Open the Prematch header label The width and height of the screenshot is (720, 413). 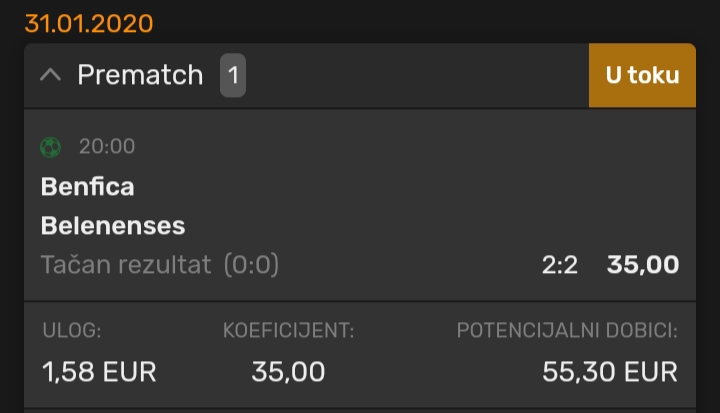point(140,75)
